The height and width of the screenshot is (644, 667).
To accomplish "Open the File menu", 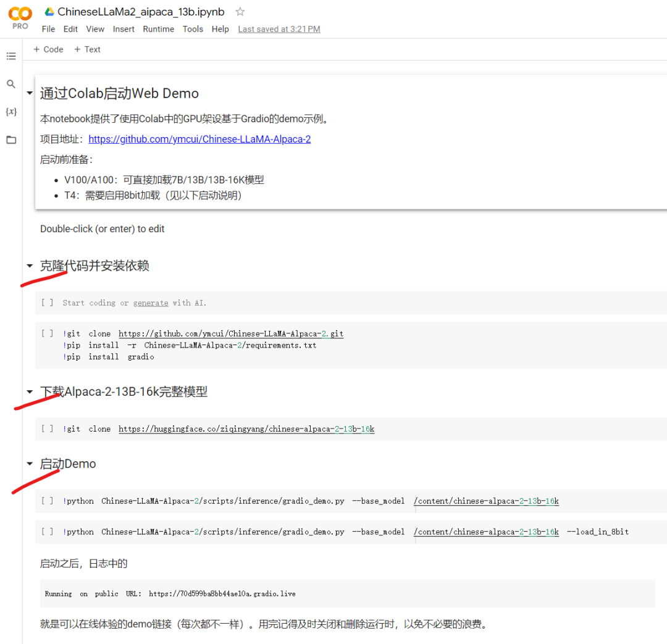I will coord(48,29).
